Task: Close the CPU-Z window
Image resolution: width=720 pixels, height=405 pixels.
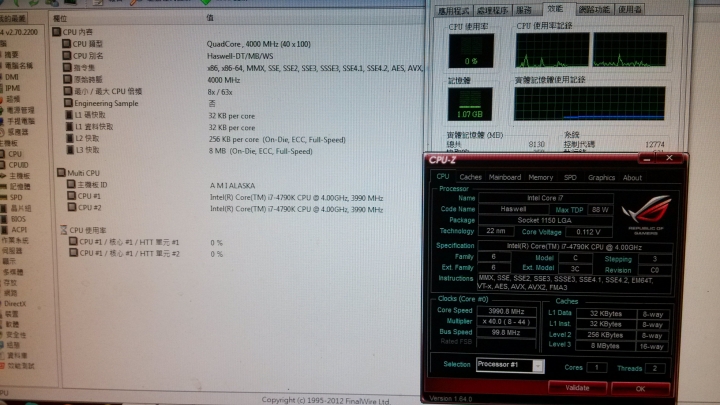Action: 669,158
